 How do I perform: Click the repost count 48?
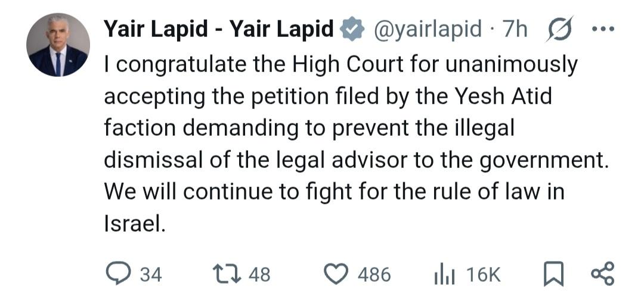click(x=259, y=274)
